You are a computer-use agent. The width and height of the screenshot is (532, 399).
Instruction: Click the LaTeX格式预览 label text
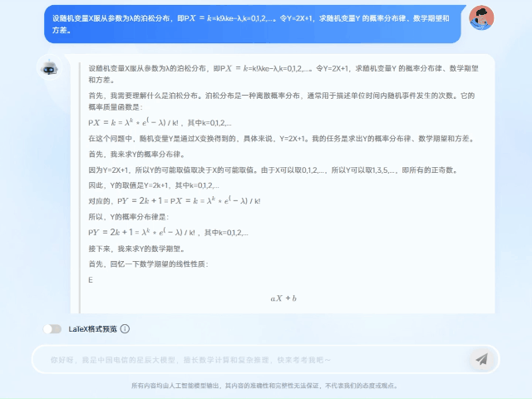click(92, 329)
